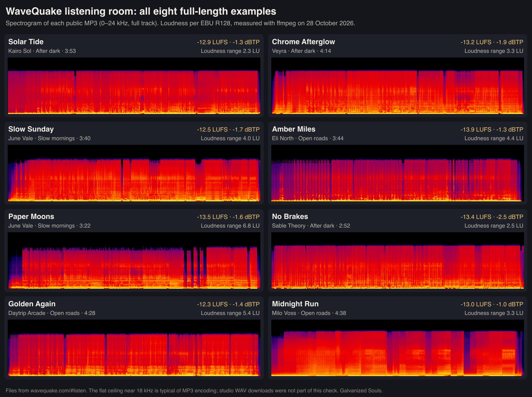Click 'Loudness range 4.0 LU' on Slow Sunday
Image resolution: width=532 pixels, height=397 pixels.
click(x=230, y=139)
